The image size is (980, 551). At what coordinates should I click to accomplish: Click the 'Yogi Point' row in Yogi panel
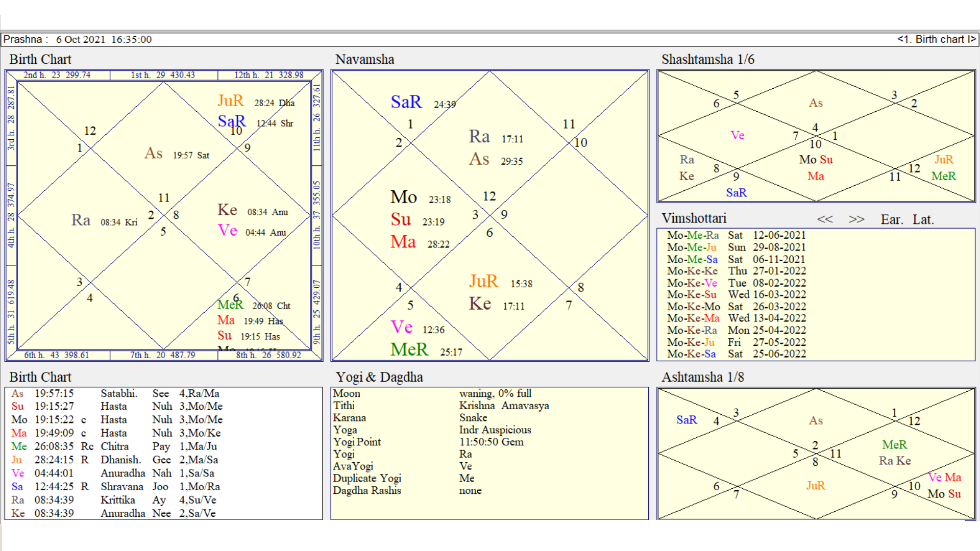[357, 442]
